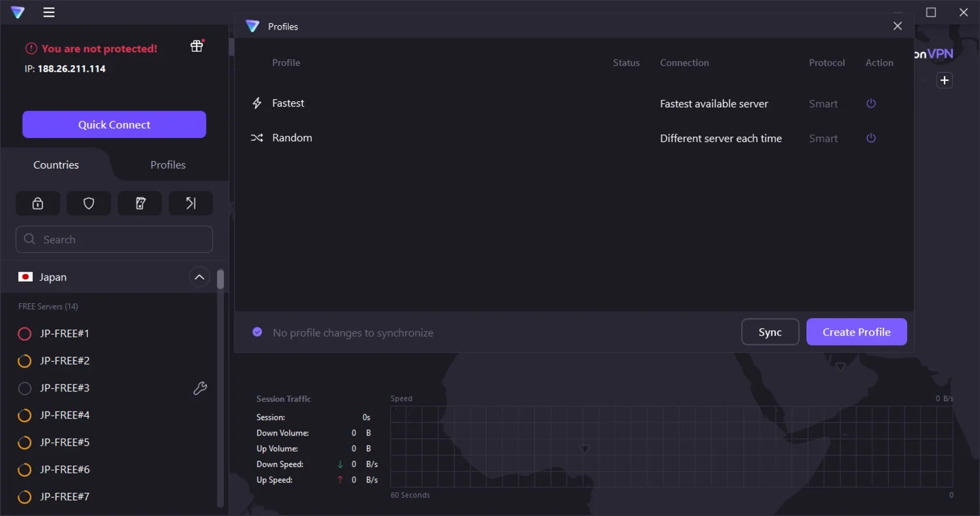
Task: Open the hamburger menu
Action: [48, 12]
